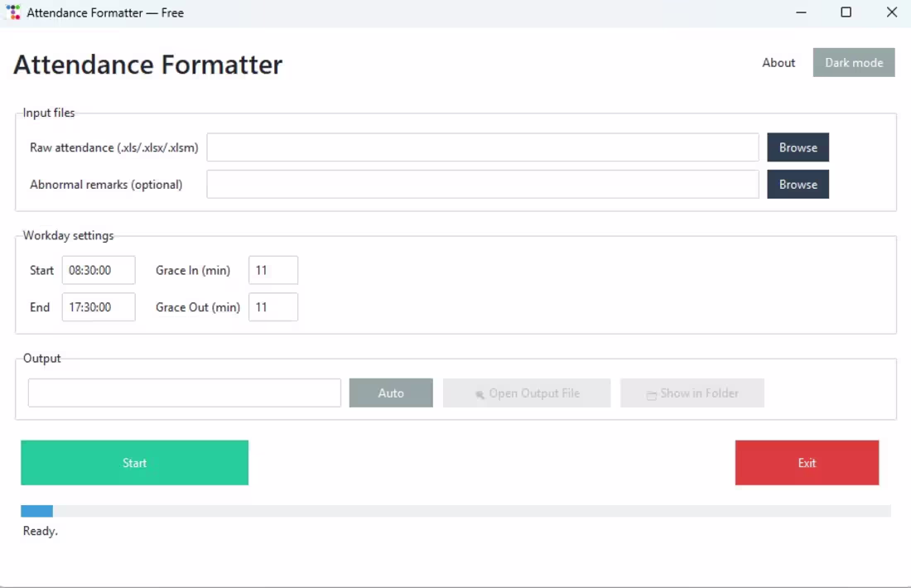Screen dimensions: 911x588
Task: Click the 'Input files' group label
Action: coord(49,113)
